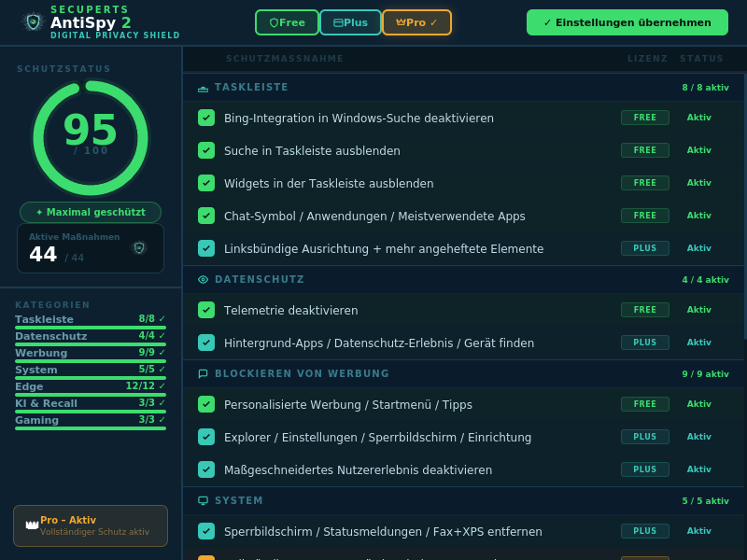Switch to the Plus plan tab
747x560 pixels.
350,22
